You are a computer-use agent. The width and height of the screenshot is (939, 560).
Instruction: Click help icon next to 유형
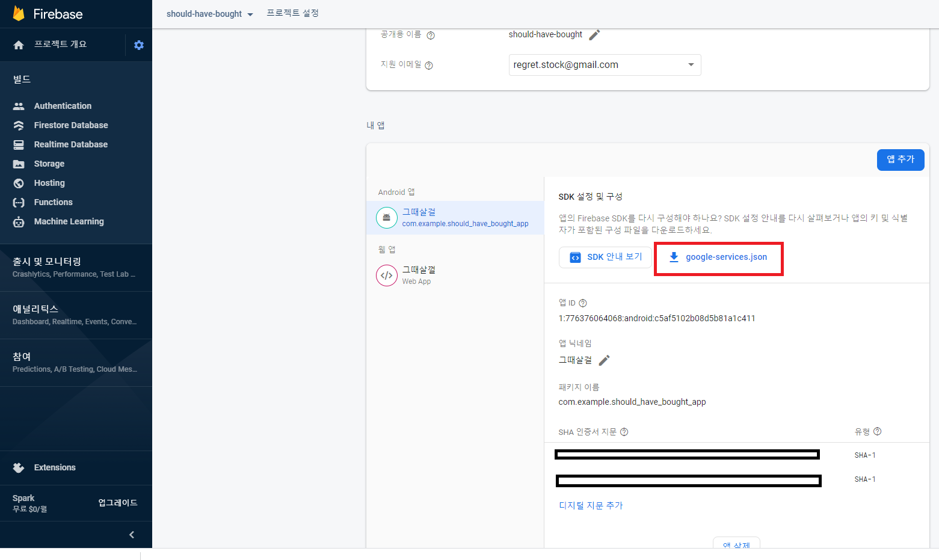[877, 431]
